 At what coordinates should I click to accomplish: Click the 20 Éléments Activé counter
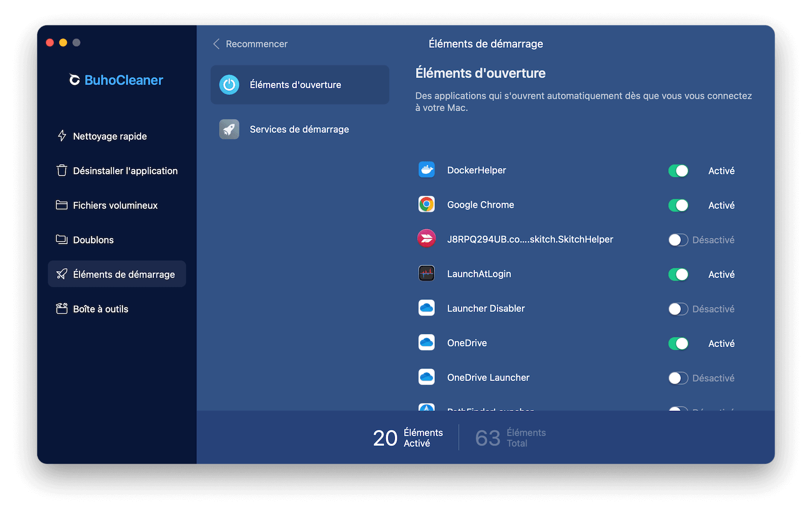pos(408,437)
